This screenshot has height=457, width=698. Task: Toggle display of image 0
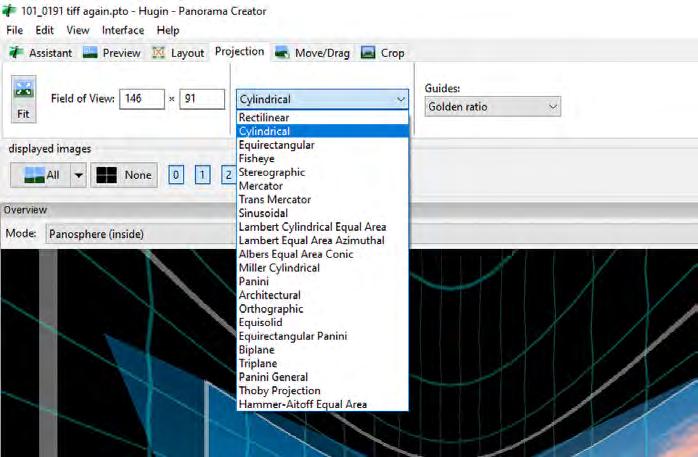coord(176,175)
